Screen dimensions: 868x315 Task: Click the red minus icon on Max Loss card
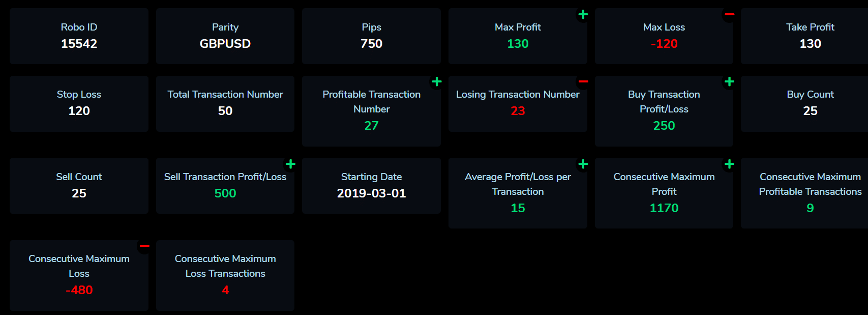point(729,14)
